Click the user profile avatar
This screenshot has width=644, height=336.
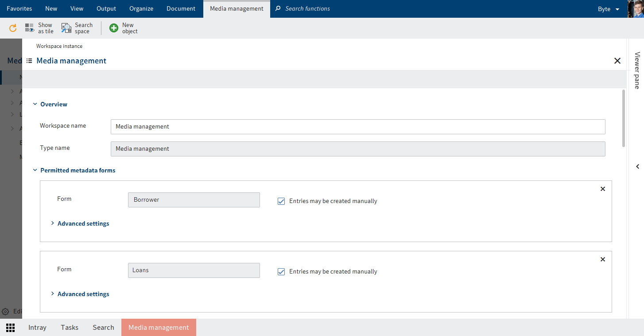coord(636,9)
